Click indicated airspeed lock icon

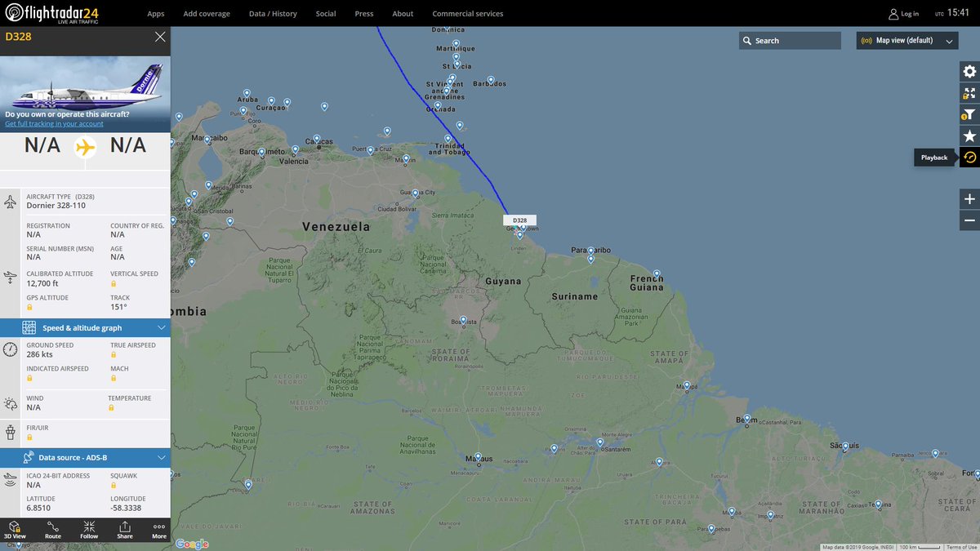30,379
